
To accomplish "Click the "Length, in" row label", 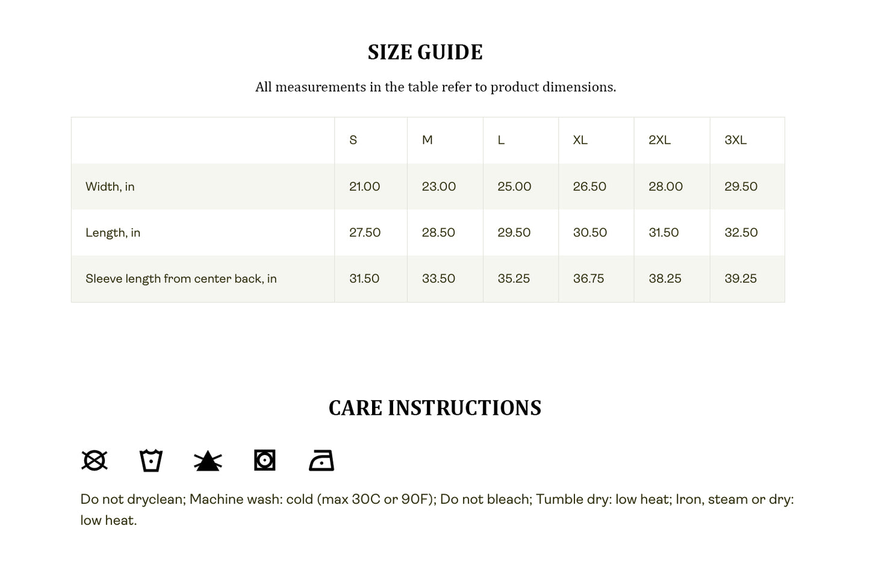I will [113, 233].
